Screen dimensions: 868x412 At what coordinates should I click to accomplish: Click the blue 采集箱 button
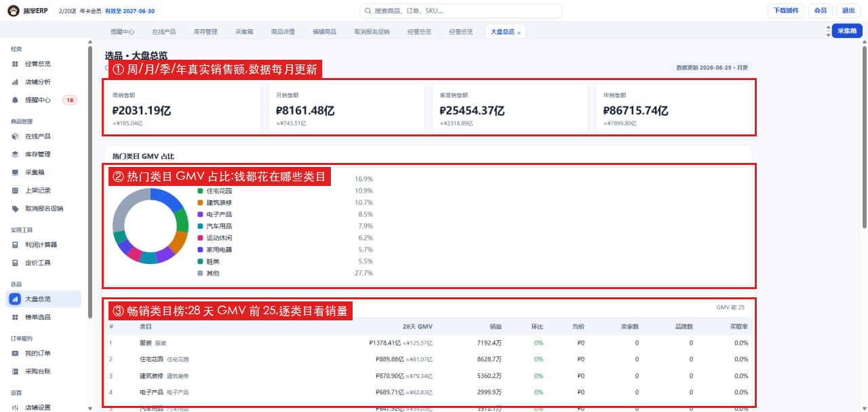tap(847, 31)
